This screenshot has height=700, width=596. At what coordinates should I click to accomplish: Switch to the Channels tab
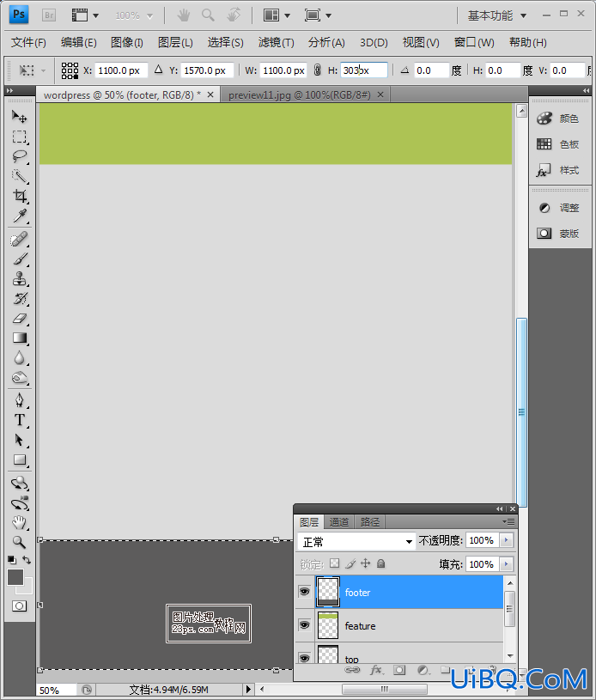pos(339,522)
